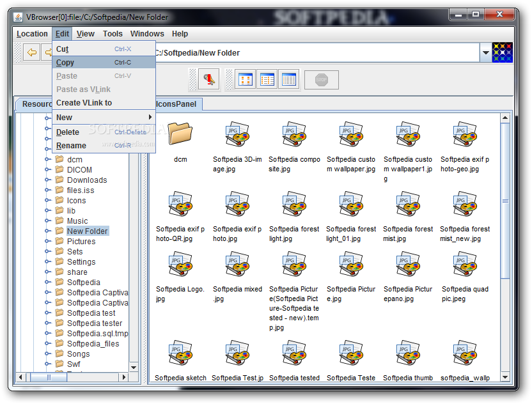
Task: Click the STOP button in toolbar
Action: [321, 80]
